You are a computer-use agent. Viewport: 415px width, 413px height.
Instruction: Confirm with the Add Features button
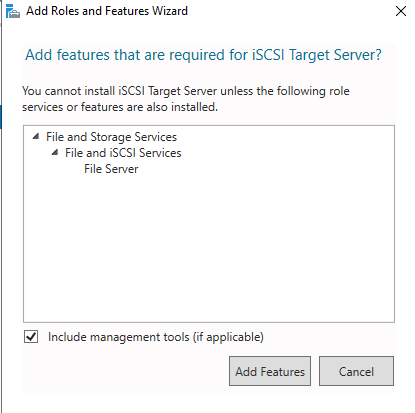[x=270, y=371]
